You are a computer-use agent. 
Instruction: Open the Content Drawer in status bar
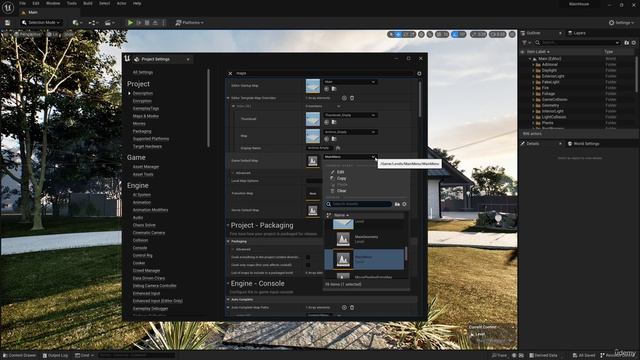pyautogui.click(x=19, y=356)
